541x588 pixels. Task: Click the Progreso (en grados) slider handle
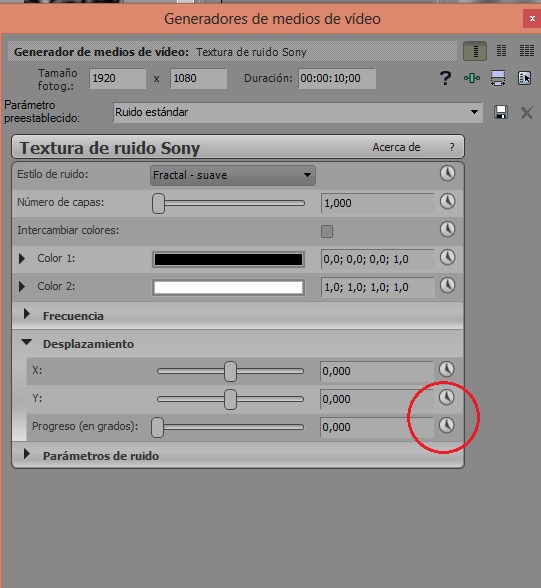[157, 428]
